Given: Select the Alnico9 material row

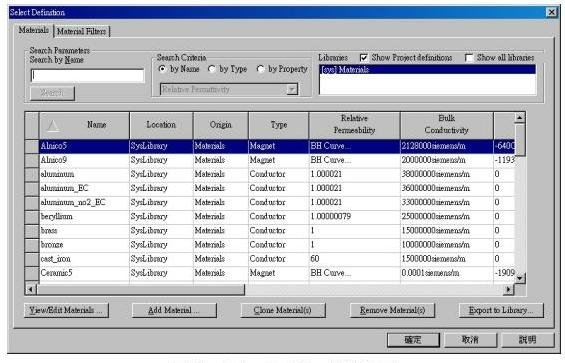Looking at the screenshot, I should coord(277,160).
